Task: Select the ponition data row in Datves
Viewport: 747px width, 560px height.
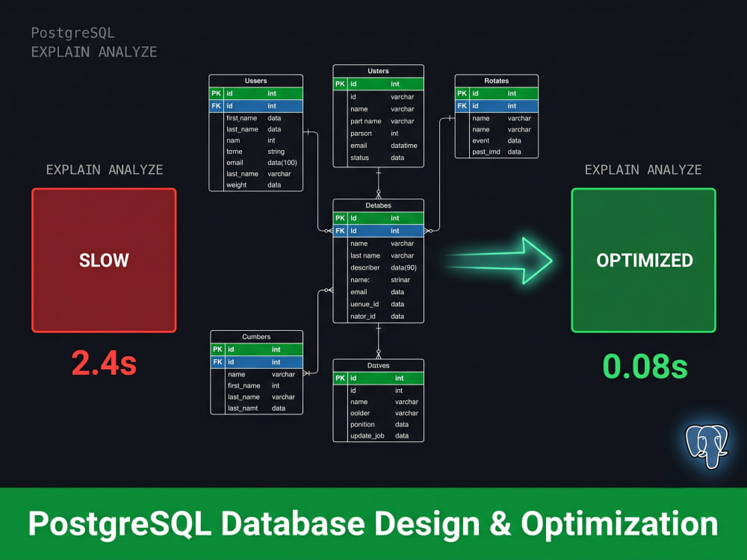Action: click(x=378, y=424)
